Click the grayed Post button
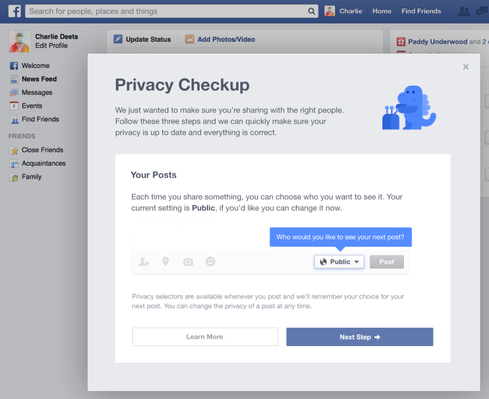The width and height of the screenshot is (489, 399). 387,262
